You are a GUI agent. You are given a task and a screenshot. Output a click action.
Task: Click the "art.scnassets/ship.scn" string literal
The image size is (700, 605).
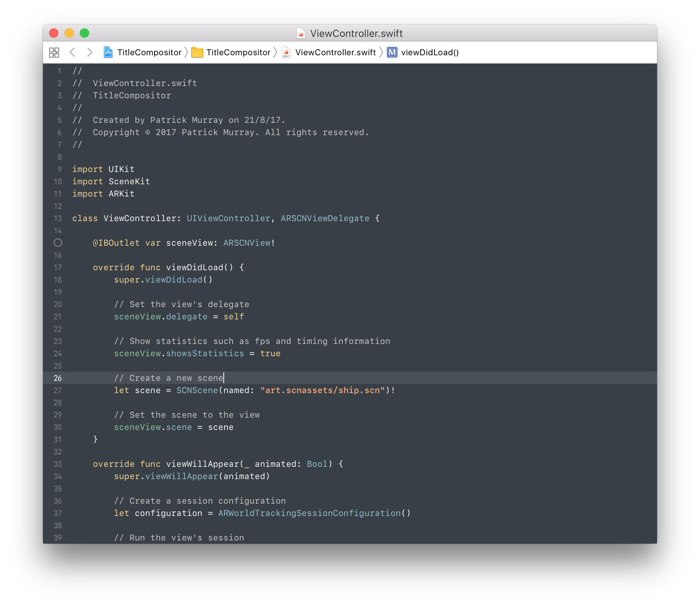(322, 390)
